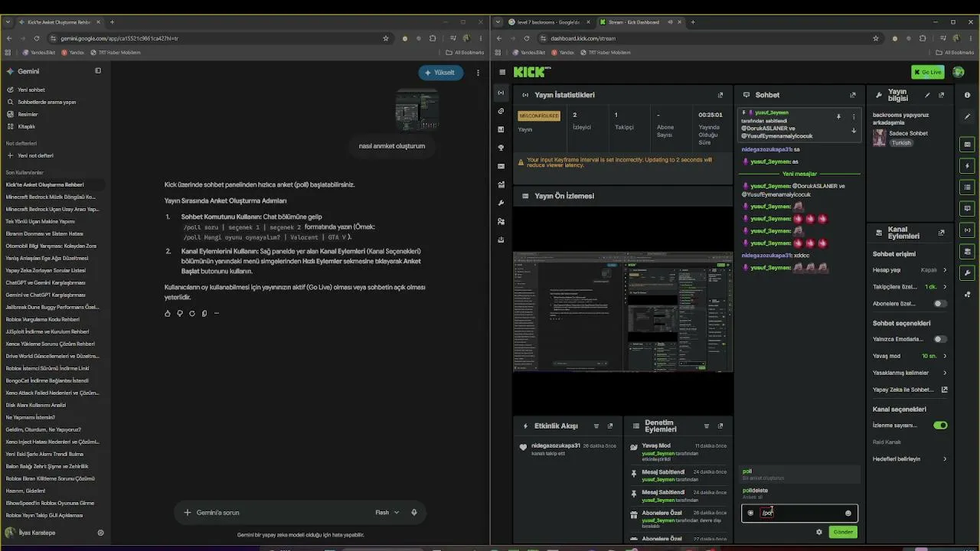Open the wrench settings in Kick left sidebar
The width and height of the screenshot is (980, 551).
coord(501,203)
